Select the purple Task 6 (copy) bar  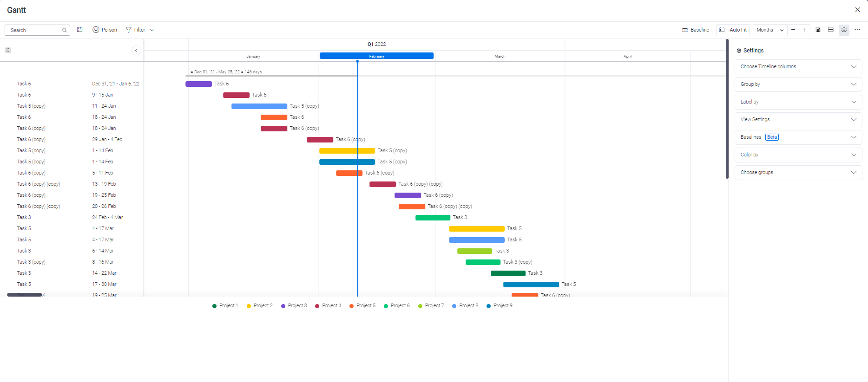(408, 195)
